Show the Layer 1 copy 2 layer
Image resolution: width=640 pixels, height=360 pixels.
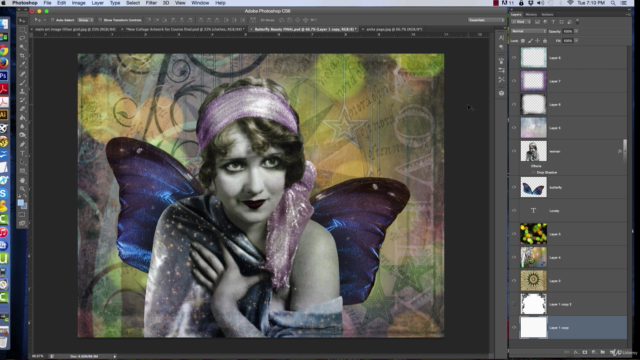(x=514, y=304)
